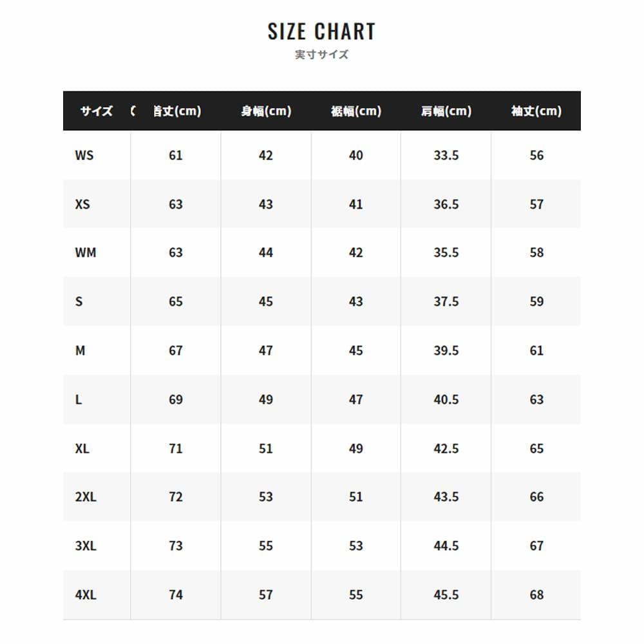Click body width 51 in XL row
Viewport: 644px width, 644px height.
266,448
